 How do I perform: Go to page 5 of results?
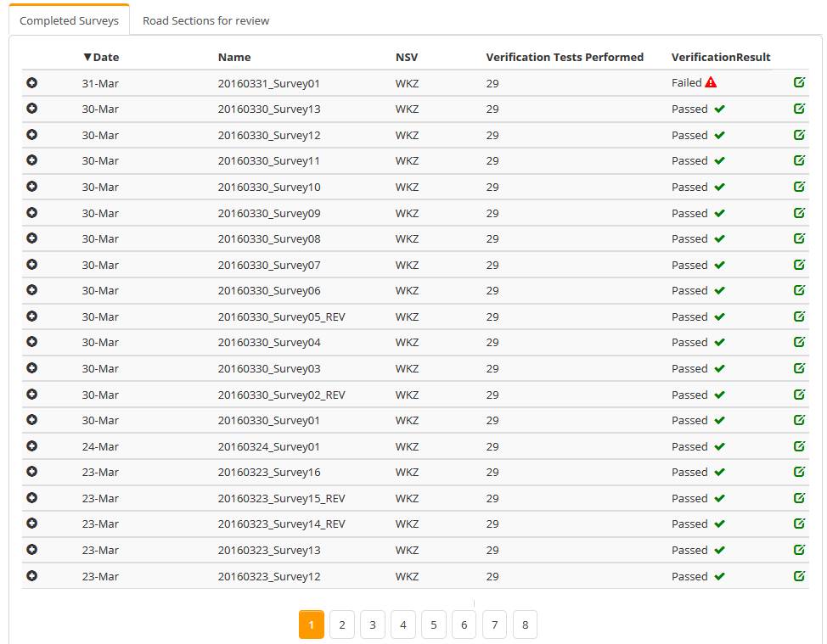[433, 625]
